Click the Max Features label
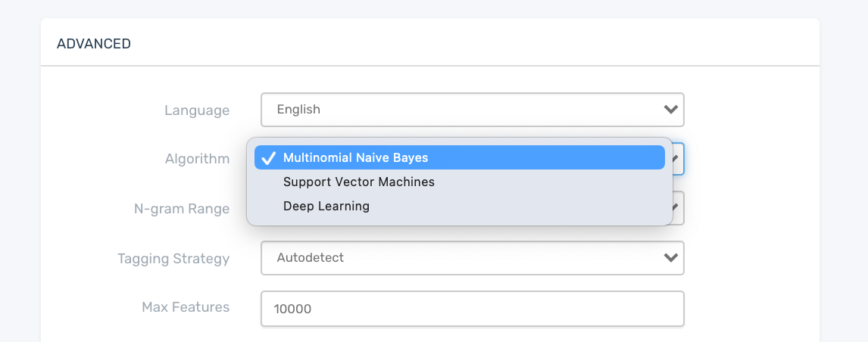This screenshot has height=342, width=868. [186, 307]
